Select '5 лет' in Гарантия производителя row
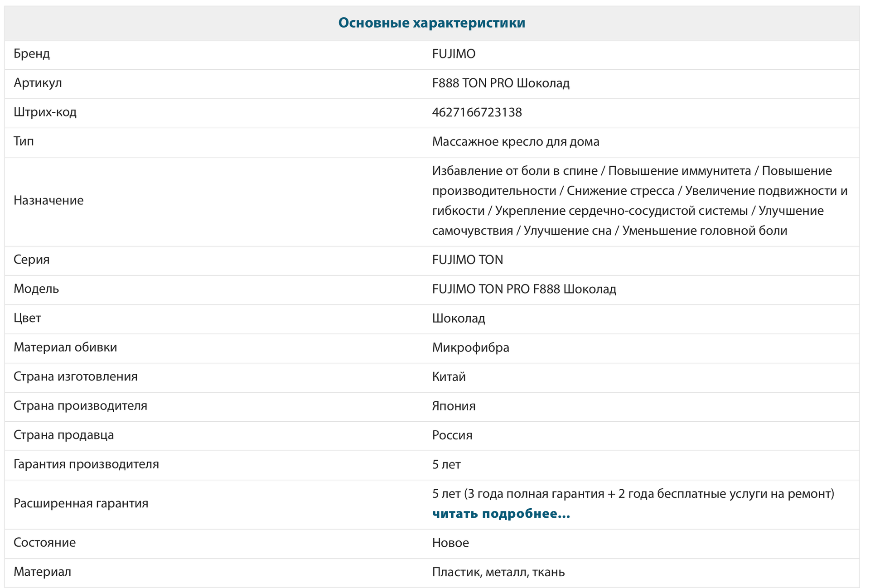Screen dimensions: 870x588 [446, 464]
